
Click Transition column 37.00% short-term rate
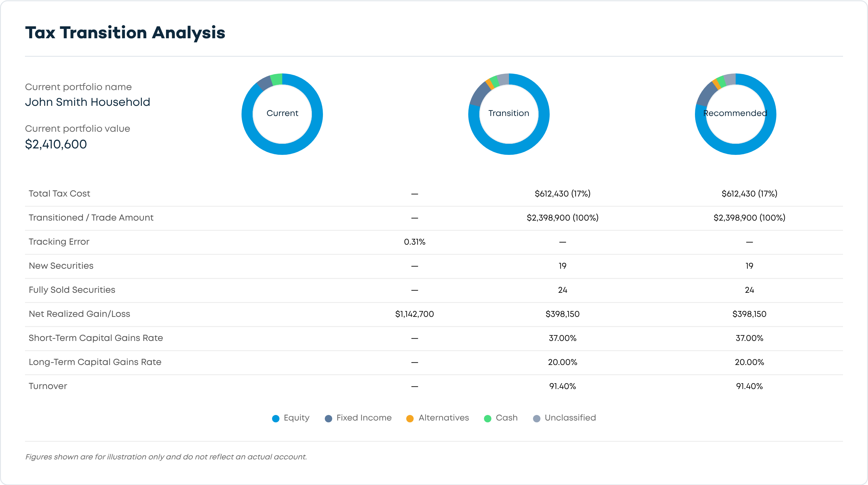point(562,338)
